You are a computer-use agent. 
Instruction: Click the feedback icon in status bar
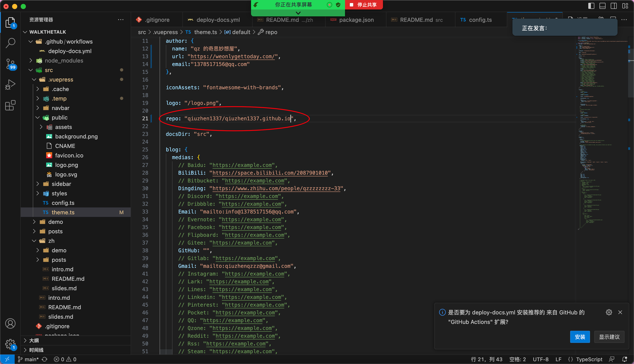click(612, 359)
